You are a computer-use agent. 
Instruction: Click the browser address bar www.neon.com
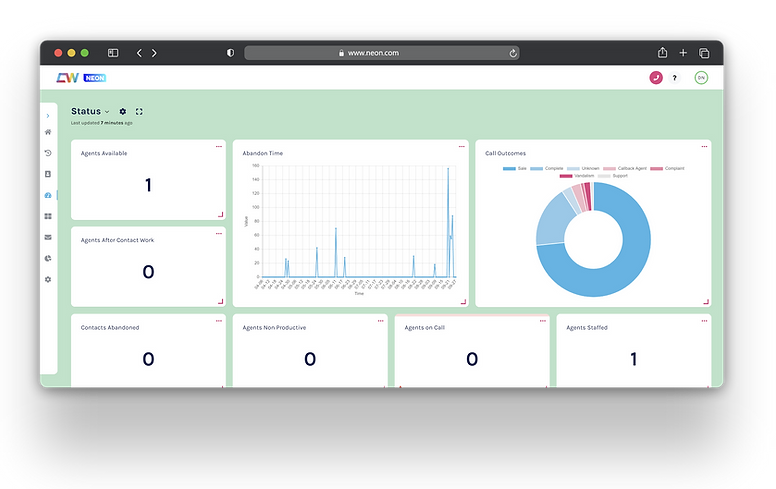coord(382,53)
